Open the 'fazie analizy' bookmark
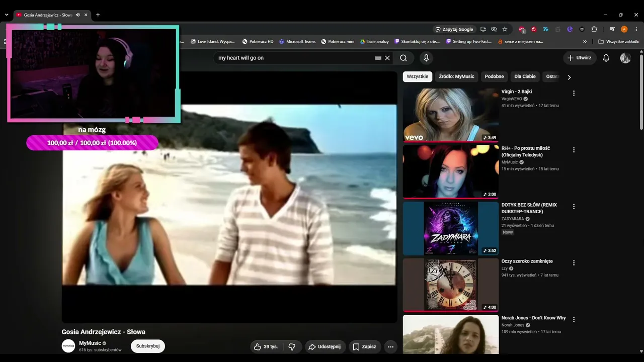Image resolution: width=644 pixels, height=362 pixels. pos(374,42)
